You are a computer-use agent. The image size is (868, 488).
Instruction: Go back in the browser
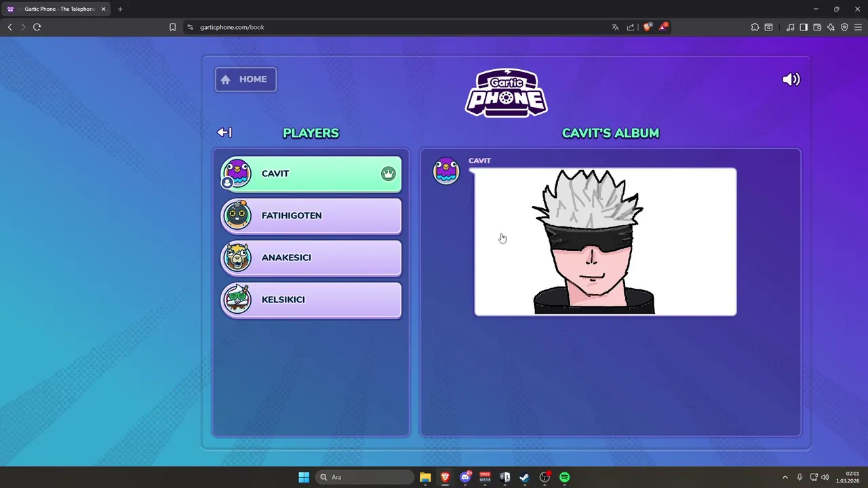coord(9,27)
